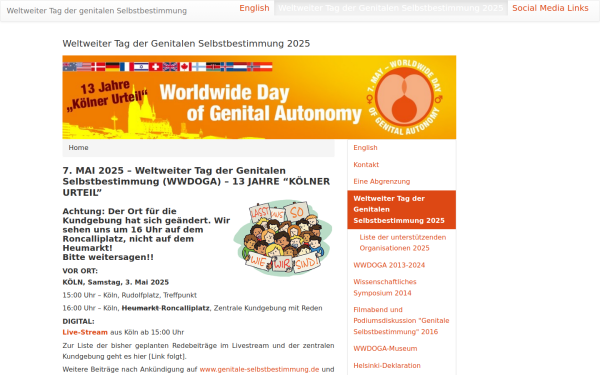Screen dimensions: 600x375
Task: Click site title Weltweiter Tag der genitalen Selbstbestimmung
Action: pyautogui.click(x=97, y=11)
